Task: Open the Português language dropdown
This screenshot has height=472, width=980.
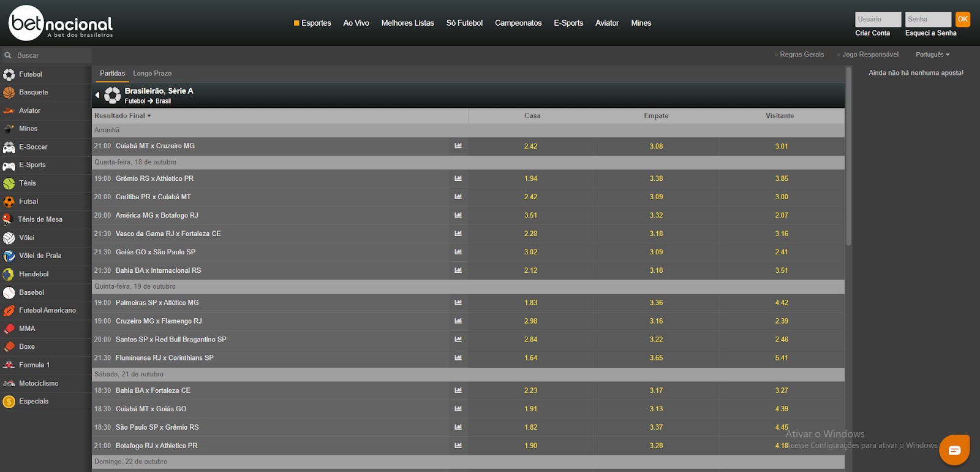Action: 932,55
